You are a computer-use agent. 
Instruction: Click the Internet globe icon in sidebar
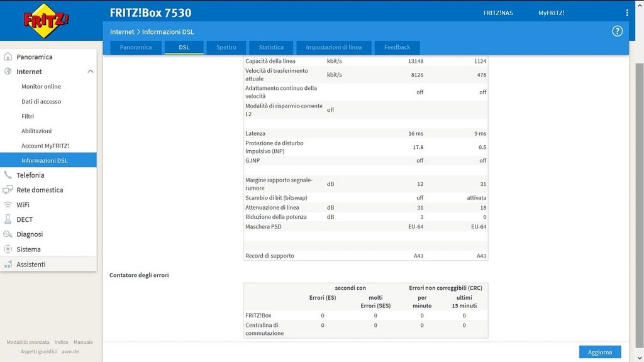(8, 72)
